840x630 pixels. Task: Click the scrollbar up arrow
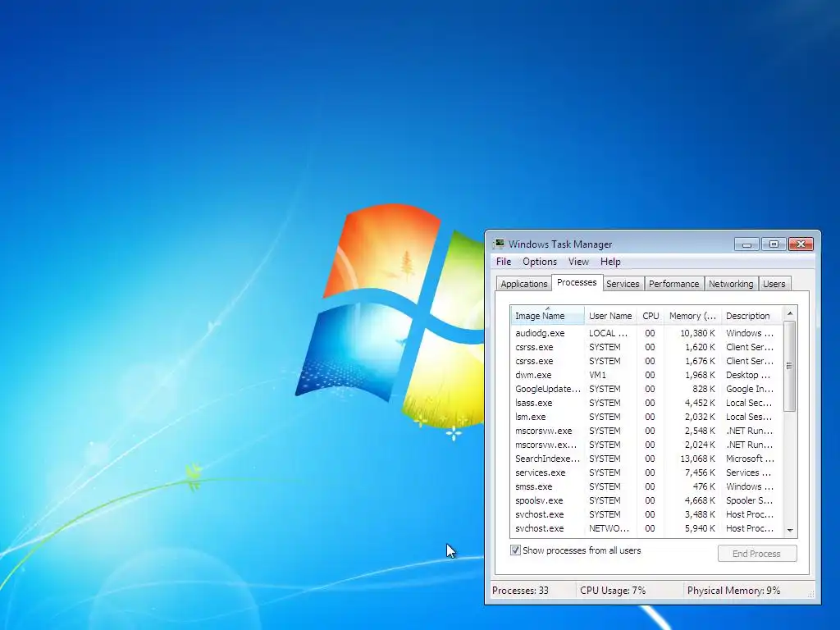tap(790, 313)
